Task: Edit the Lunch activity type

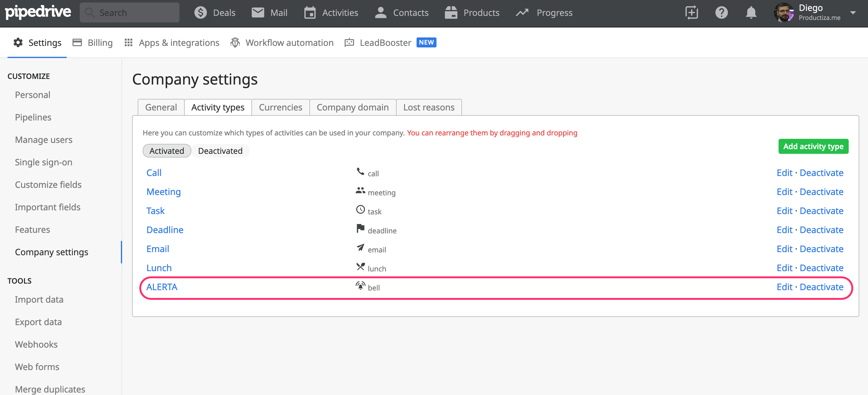Action: point(785,268)
